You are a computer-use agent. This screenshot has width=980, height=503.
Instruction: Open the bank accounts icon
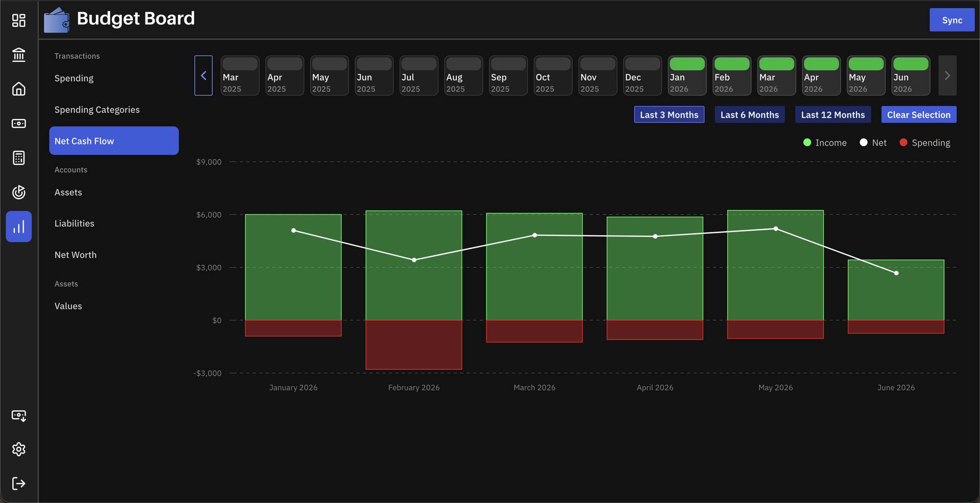pos(19,55)
